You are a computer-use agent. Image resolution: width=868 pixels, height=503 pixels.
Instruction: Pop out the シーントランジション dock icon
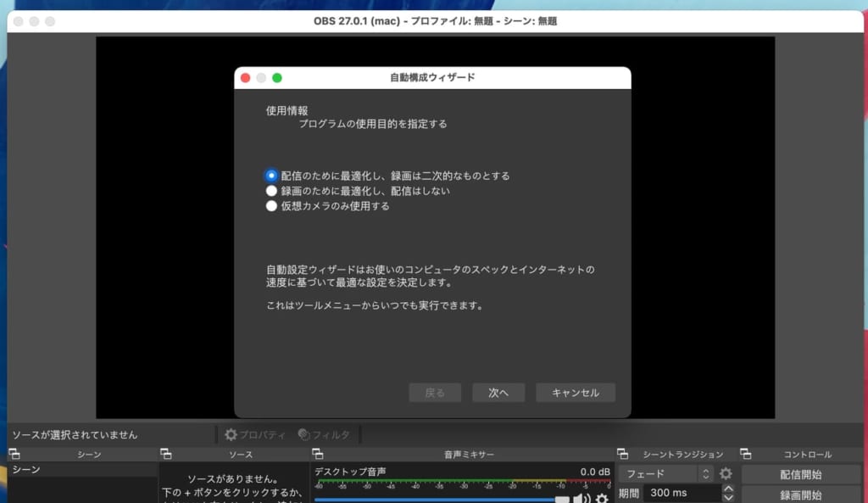pyautogui.click(x=622, y=455)
